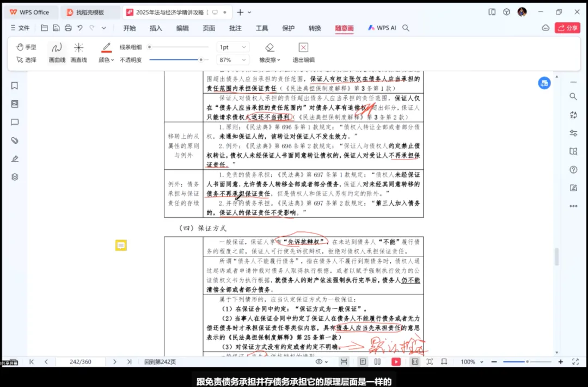The image size is (588, 387).
Task: Open the thumbnail panel in left sidebar
Action: (x=15, y=104)
